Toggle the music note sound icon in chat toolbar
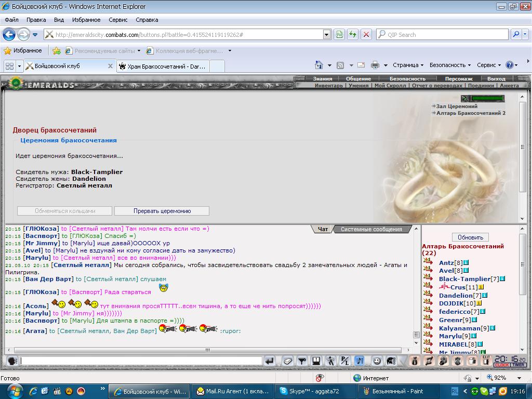 click(360, 361)
